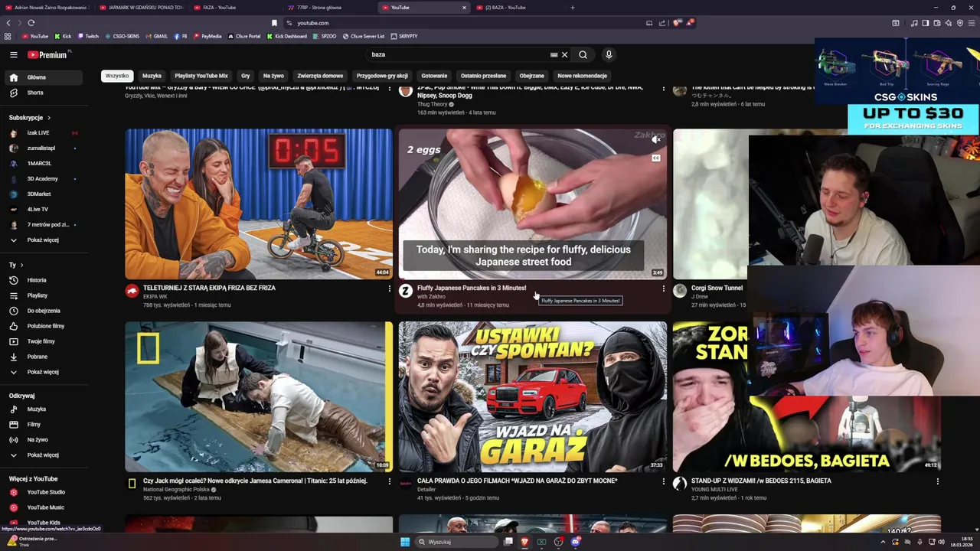Clear the search box with the X icon

564,54
